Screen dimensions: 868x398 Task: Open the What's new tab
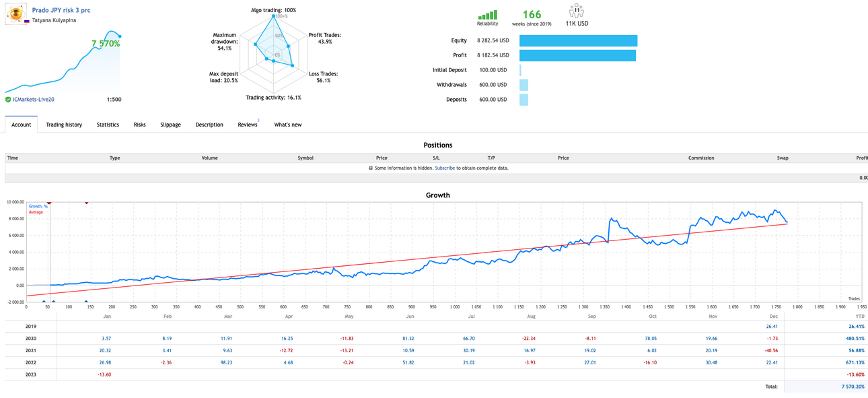[x=288, y=125]
